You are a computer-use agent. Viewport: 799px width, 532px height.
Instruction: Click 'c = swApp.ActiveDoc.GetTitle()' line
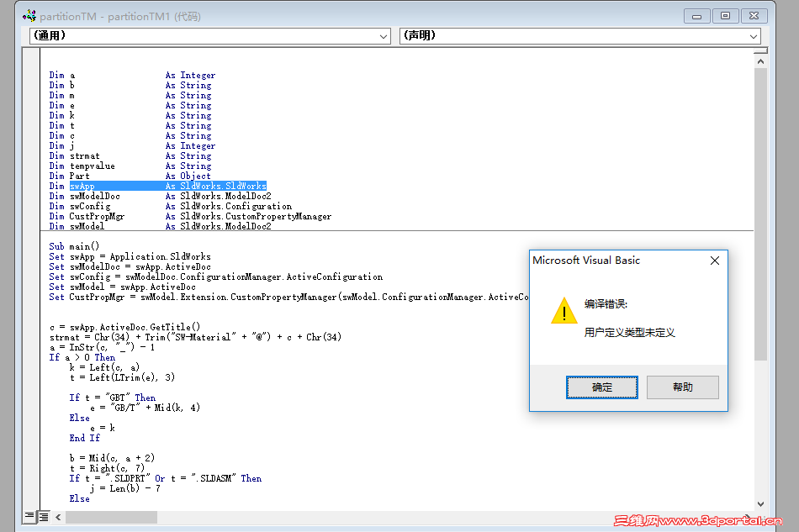click(x=124, y=327)
